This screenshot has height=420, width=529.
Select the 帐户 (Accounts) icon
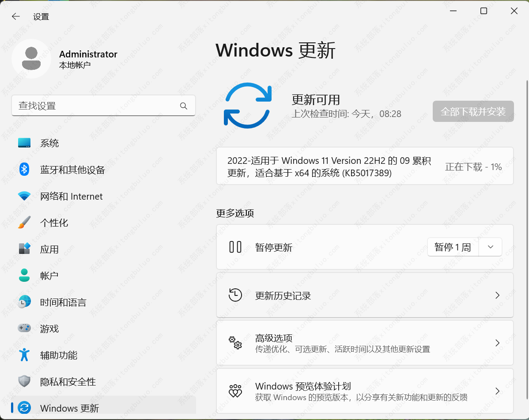25,276
